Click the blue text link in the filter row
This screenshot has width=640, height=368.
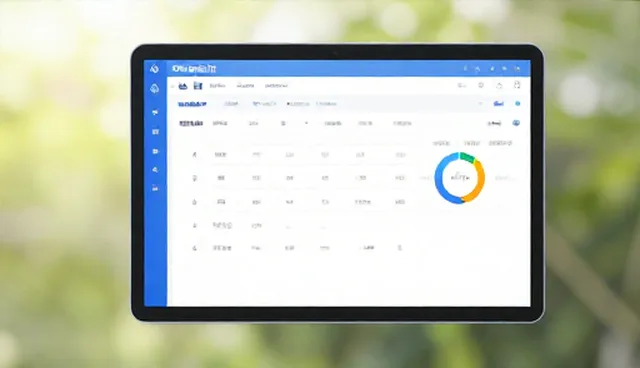click(498, 104)
